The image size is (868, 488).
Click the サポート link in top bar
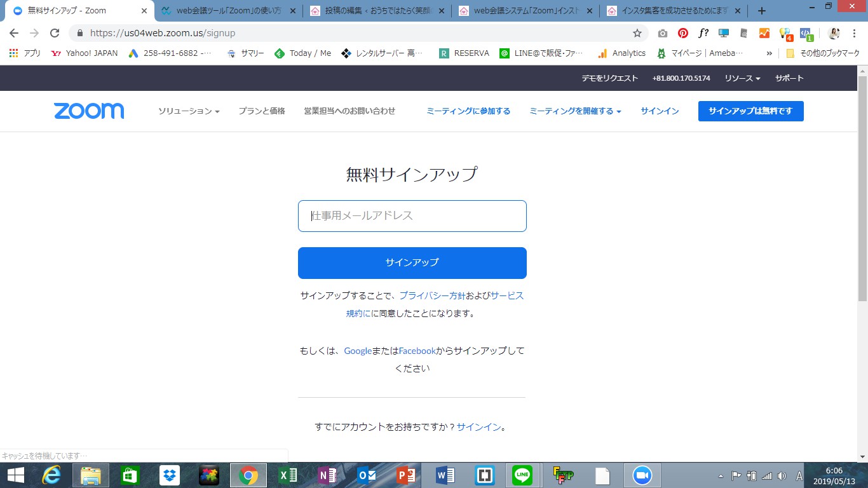pyautogui.click(x=789, y=78)
